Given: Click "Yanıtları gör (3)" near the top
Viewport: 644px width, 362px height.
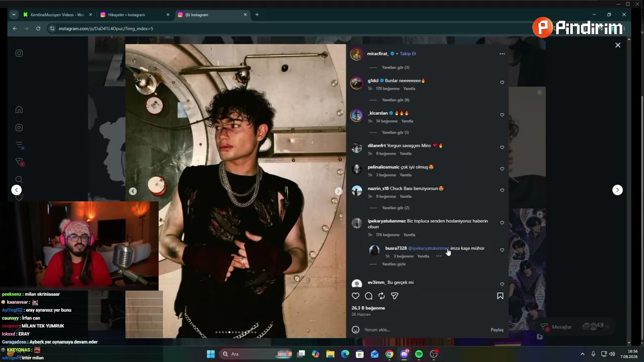Looking at the screenshot, I should pyautogui.click(x=395, y=67).
